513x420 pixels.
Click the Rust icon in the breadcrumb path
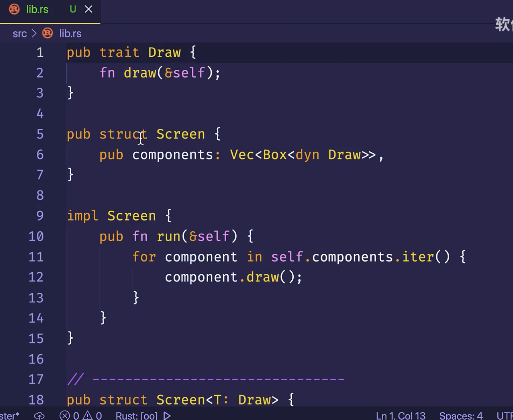pyautogui.click(x=47, y=34)
